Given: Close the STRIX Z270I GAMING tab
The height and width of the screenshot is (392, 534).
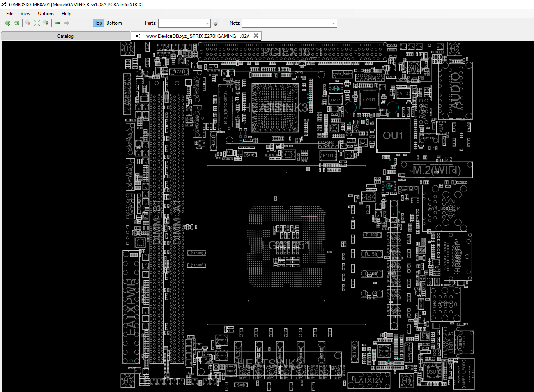Looking at the screenshot, I should [x=256, y=35].
